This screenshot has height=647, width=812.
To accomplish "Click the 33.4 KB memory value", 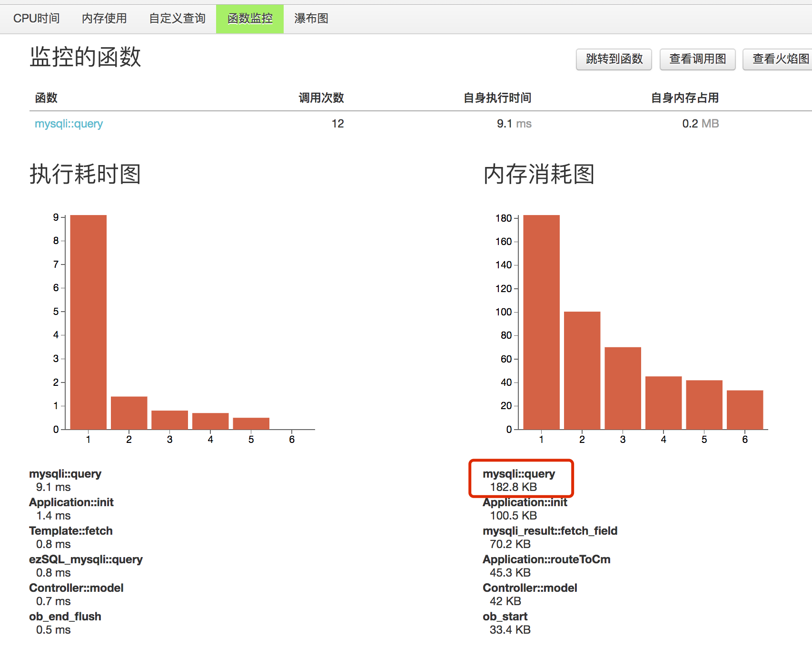I will [510, 630].
